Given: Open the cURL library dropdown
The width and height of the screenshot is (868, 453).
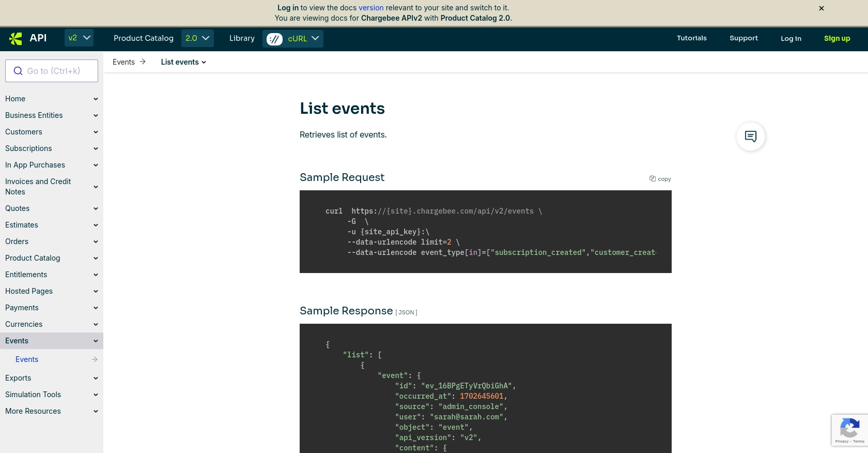Looking at the screenshot, I should click(x=293, y=39).
